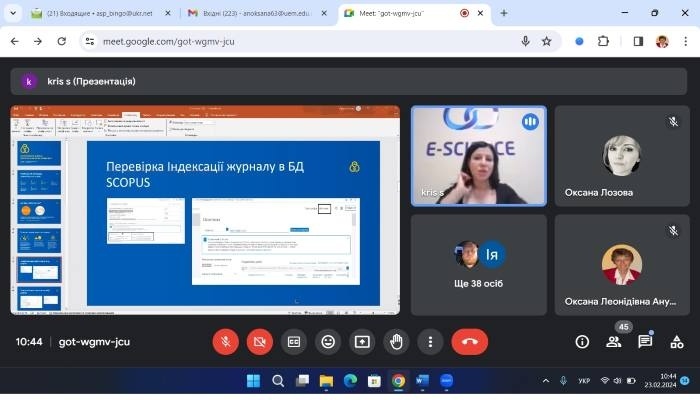Click the present screen icon
Viewport: 700px width, 400px height.
tap(361, 341)
